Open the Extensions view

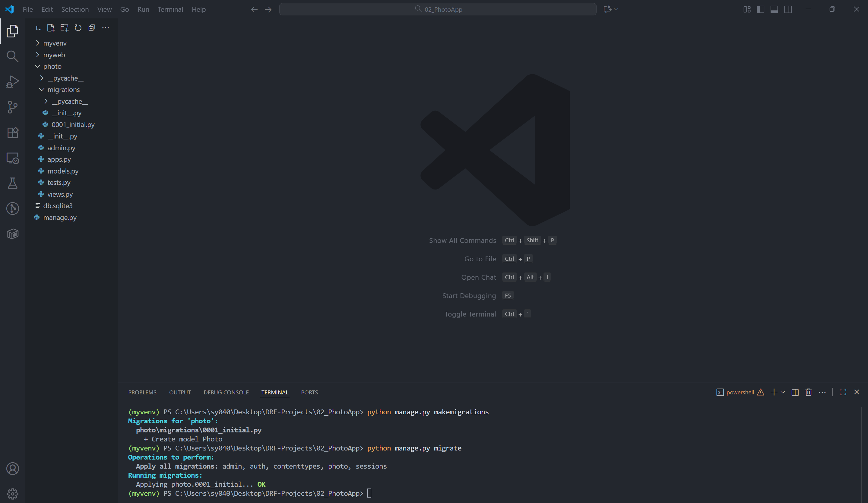[12, 133]
